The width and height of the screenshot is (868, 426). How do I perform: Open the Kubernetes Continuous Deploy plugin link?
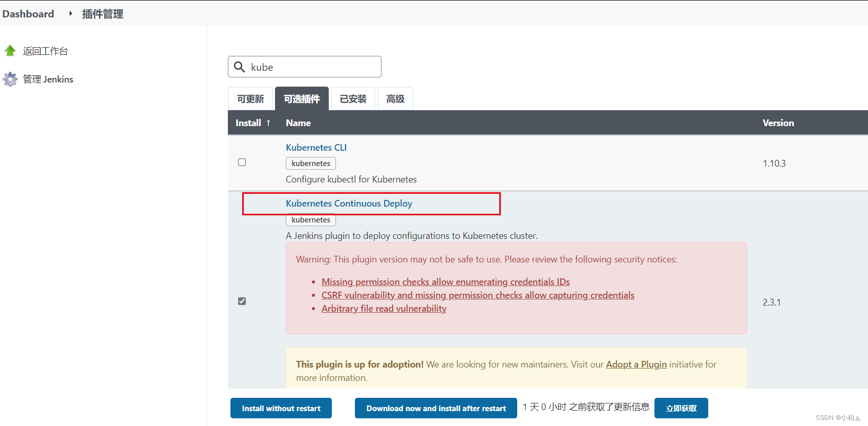(x=349, y=204)
